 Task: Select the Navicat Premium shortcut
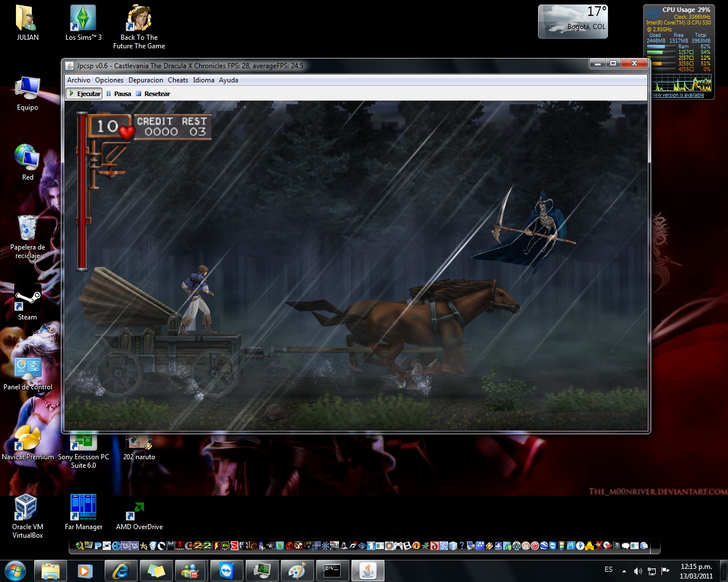coord(28,443)
